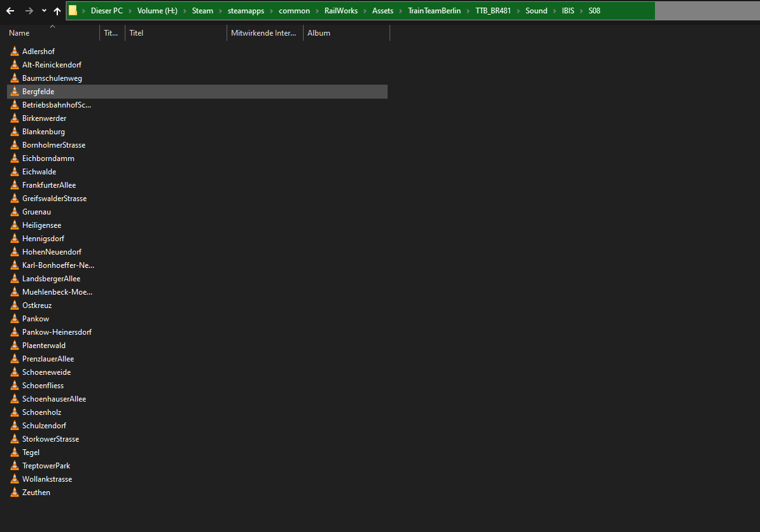Expand chevron after IBIS breadcrumb

tap(581, 11)
